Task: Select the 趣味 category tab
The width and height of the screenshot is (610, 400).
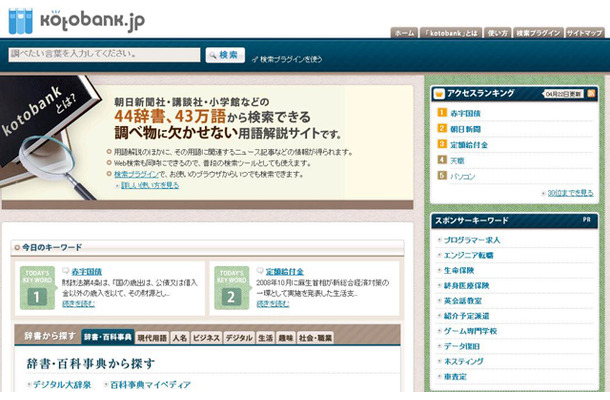Action: [286, 338]
